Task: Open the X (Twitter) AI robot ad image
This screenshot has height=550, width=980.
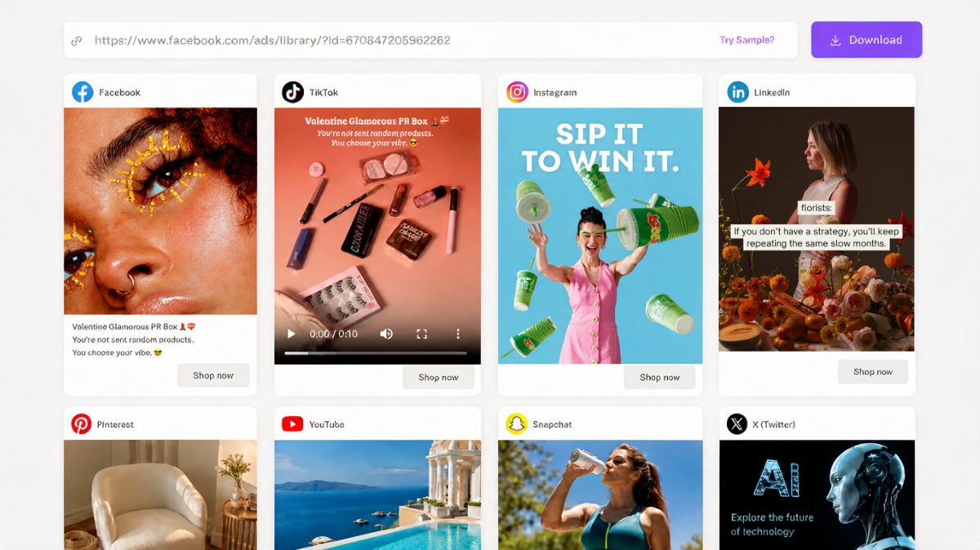Action: (x=817, y=495)
